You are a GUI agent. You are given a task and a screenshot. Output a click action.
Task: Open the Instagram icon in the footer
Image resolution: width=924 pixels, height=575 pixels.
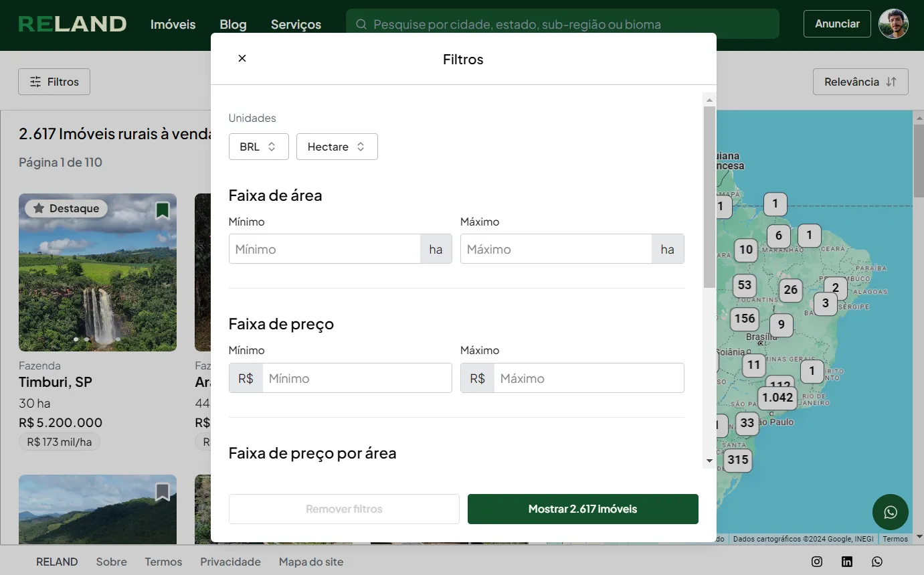pyautogui.click(x=817, y=562)
